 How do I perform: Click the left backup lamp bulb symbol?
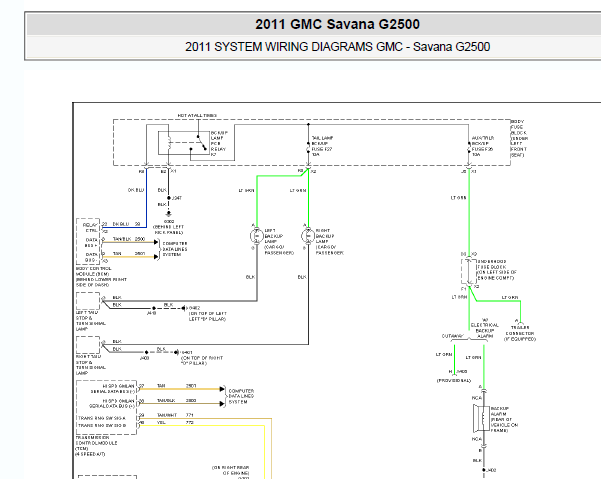(256, 236)
